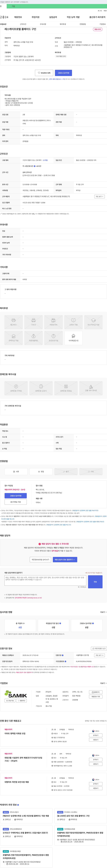107x868 pixels.
Task: Click the blue 전송 button
Action: click(95, 582)
